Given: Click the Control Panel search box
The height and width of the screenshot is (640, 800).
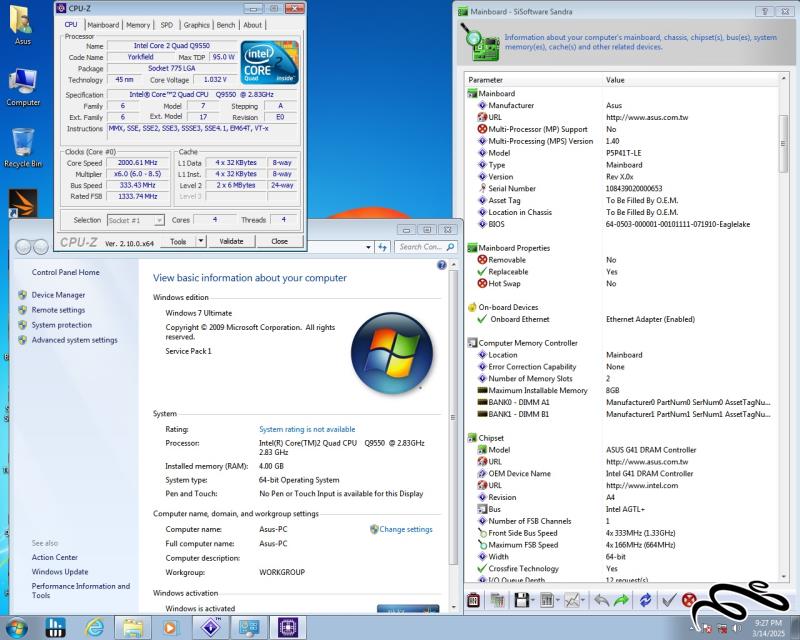Looking at the screenshot, I should click(x=426, y=247).
